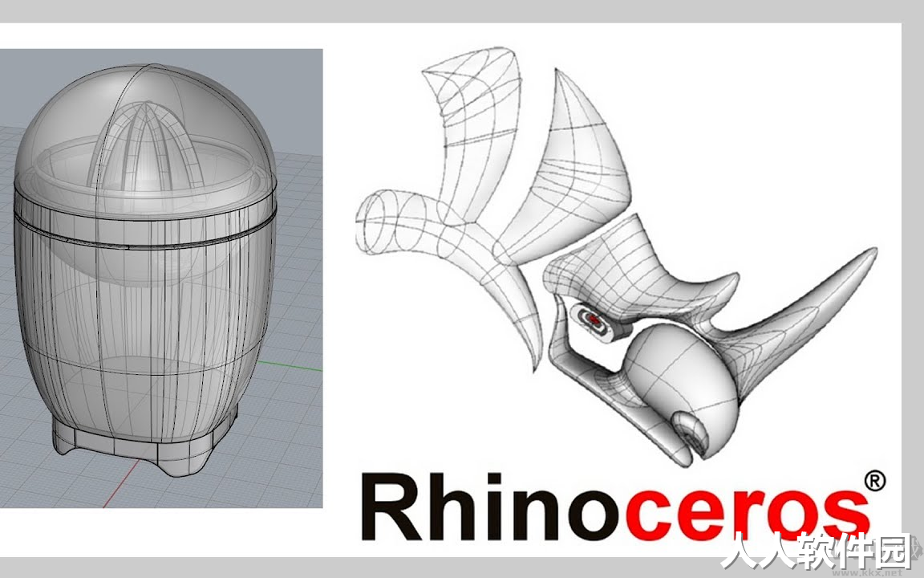Click the registered trademark symbol
This screenshot has width=924, height=578.
coord(875,481)
